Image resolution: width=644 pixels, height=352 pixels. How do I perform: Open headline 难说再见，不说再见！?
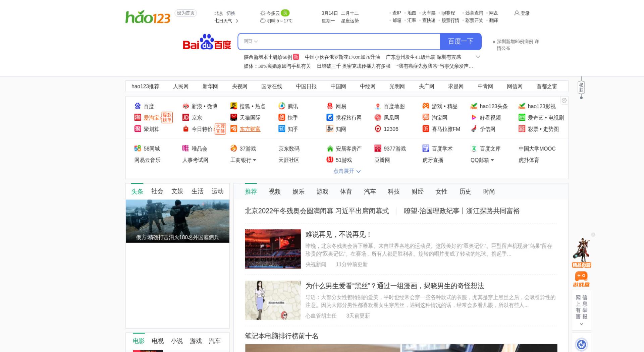coord(338,234)
